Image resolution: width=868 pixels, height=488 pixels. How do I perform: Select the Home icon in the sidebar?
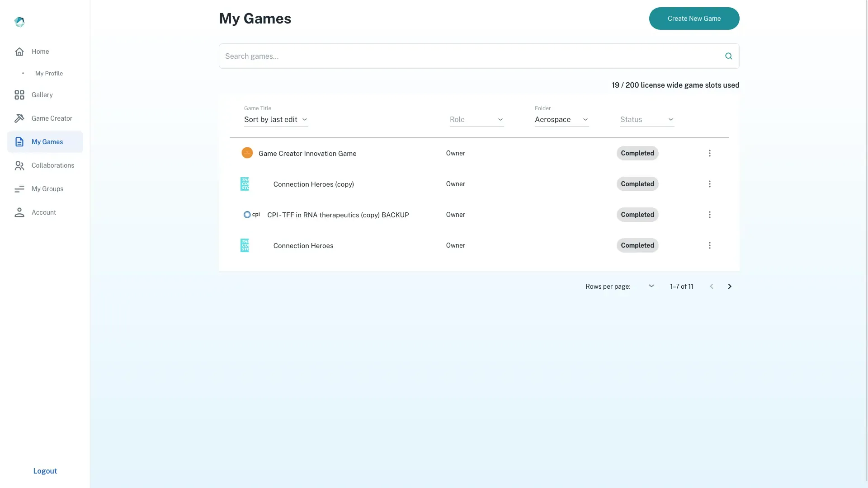click(19, 52)
